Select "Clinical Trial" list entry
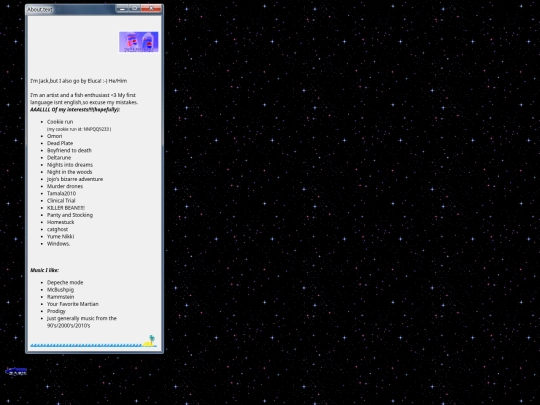The width and height of the screenshot is (540, 405). [61, 201]
